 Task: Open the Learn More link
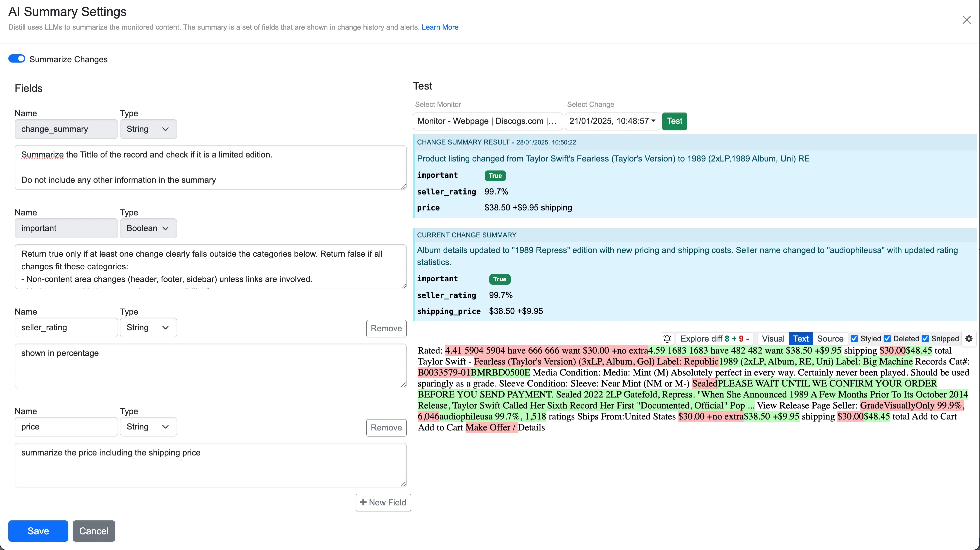[x=440, y=27]
